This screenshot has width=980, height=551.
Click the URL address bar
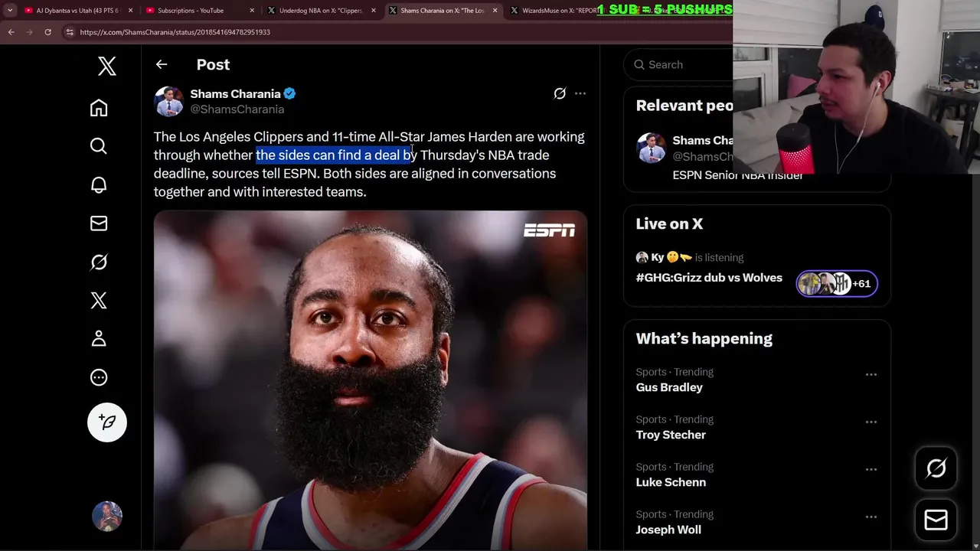point(398,32)
